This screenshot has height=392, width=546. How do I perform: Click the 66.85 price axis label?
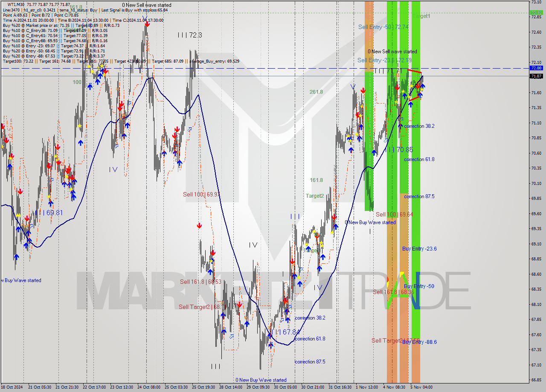(536, 380)
